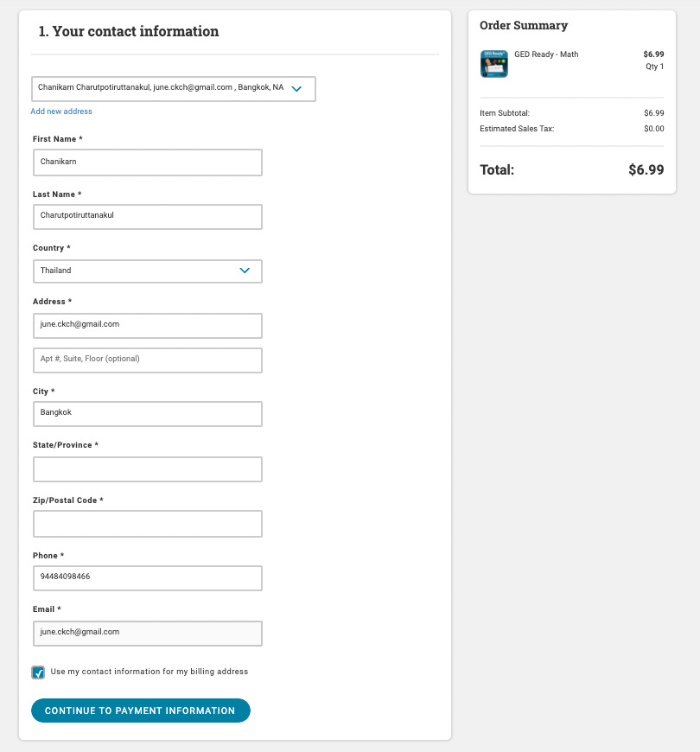
Task: Select the Address line one field
Action: tap(148, 326)
